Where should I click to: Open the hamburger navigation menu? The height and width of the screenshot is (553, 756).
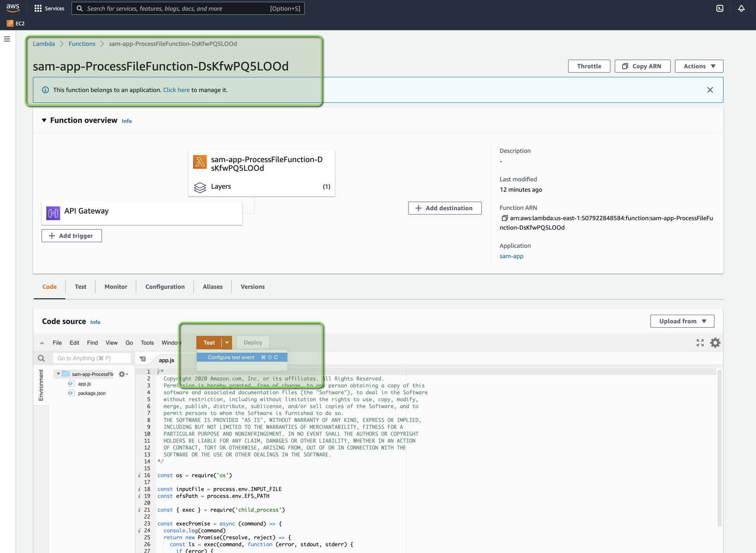(7, 39)
